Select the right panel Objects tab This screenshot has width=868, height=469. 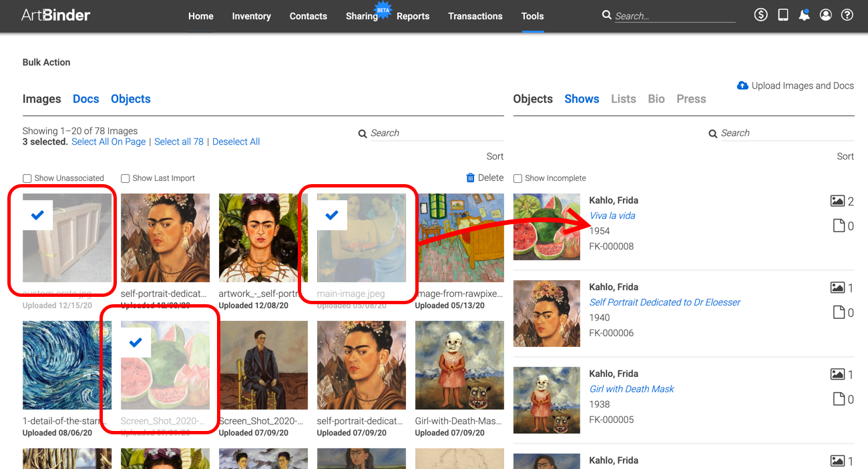pos(533,99)
